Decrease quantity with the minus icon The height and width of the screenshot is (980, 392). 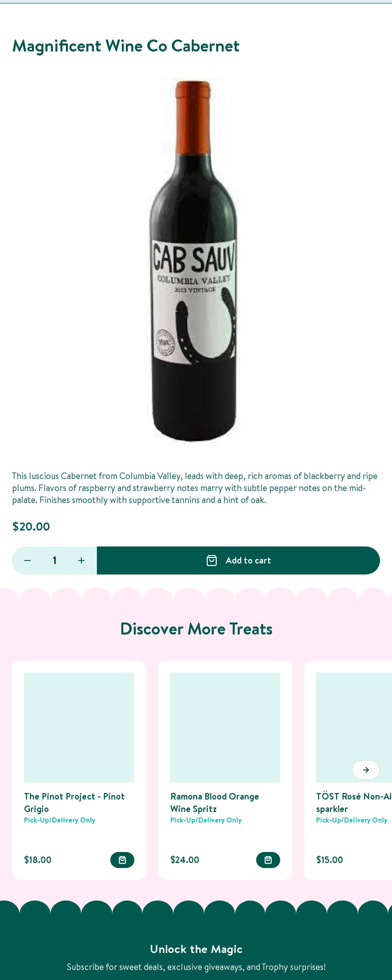(27, 560)
